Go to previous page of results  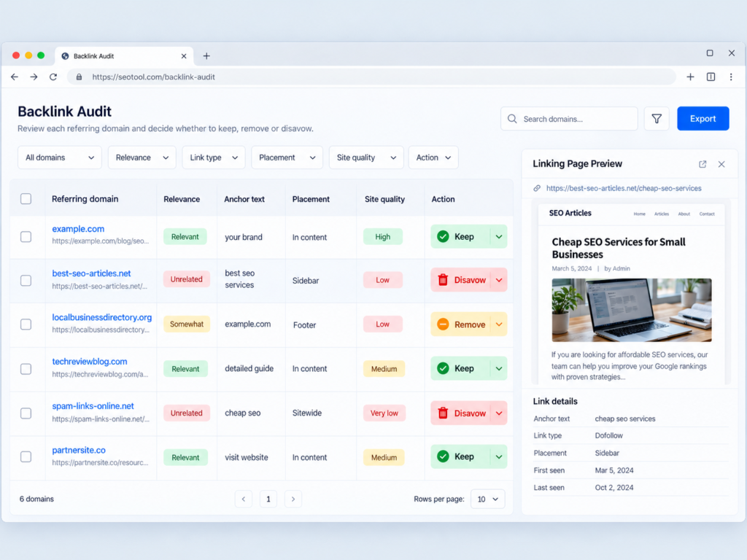(244, 499)
